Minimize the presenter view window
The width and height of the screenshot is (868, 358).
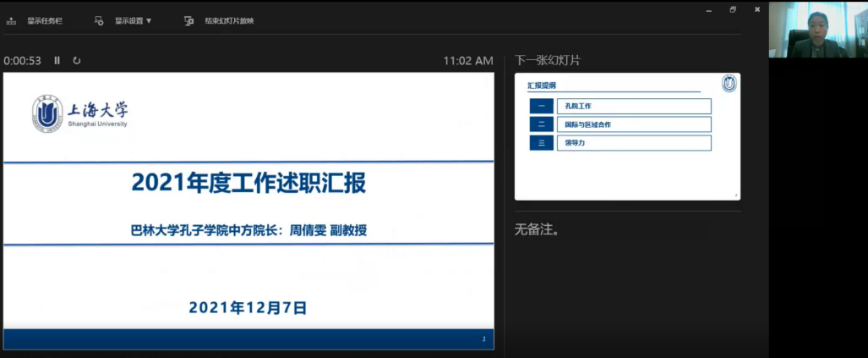click(708, 9)
